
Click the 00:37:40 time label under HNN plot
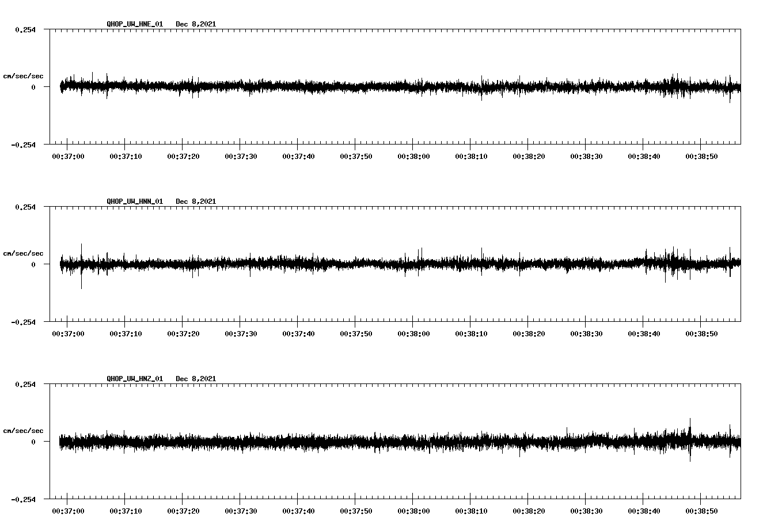[x=298, y=333]
